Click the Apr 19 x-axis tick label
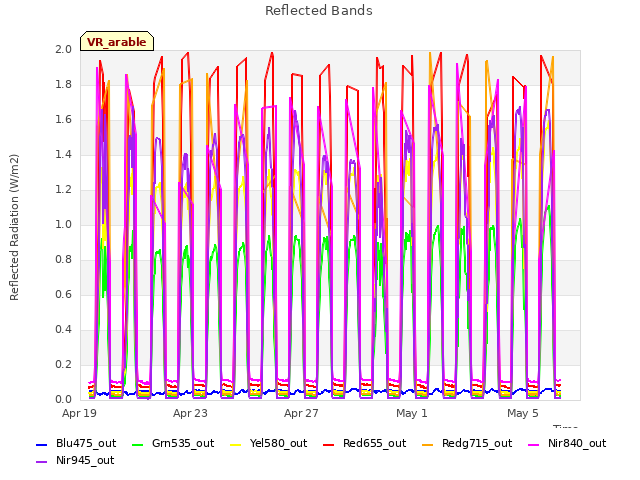640x480 pixels. coord(79,413)
